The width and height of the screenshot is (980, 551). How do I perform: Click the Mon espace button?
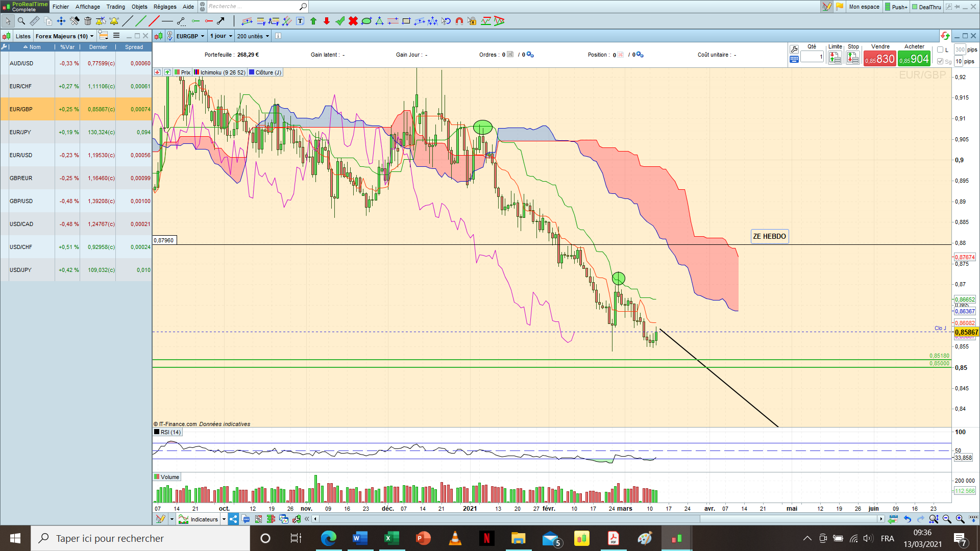coord(864,7)
